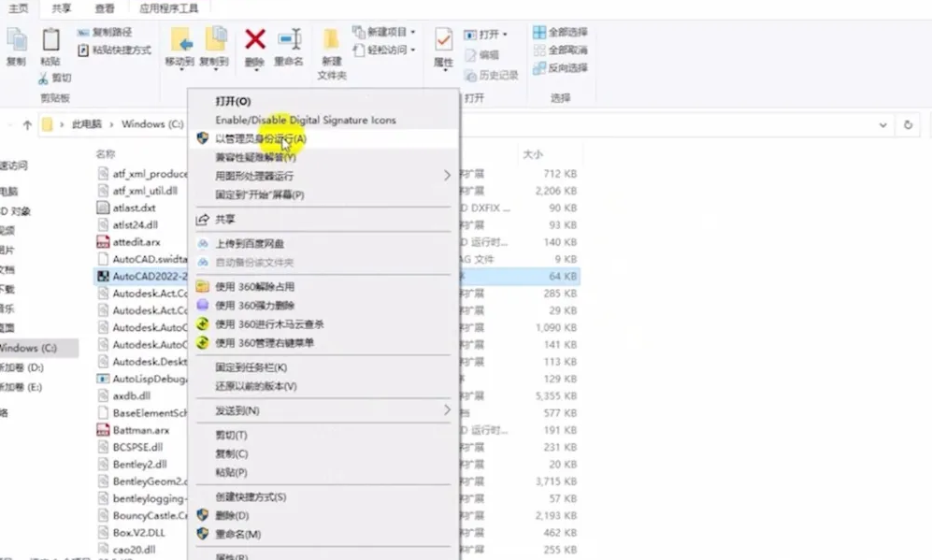Select file Battman.arx
This screenshot has height=560, width=932.
pos(141,430)
